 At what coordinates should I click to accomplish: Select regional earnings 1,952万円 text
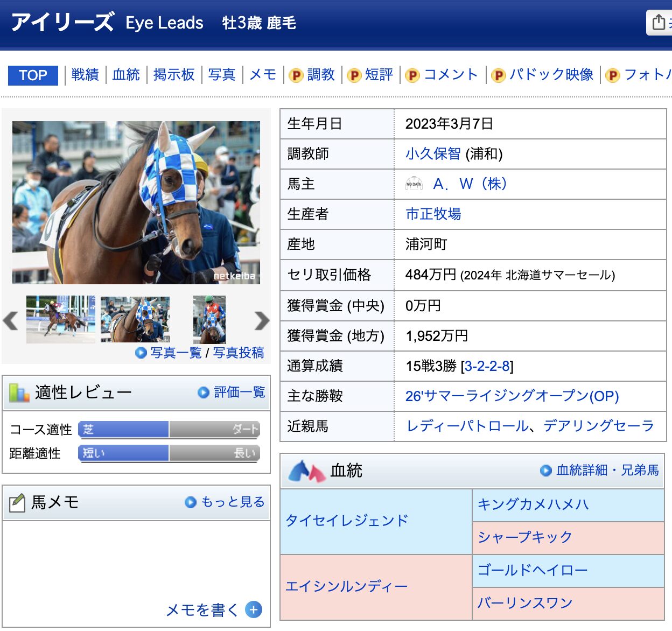(437, 336)
